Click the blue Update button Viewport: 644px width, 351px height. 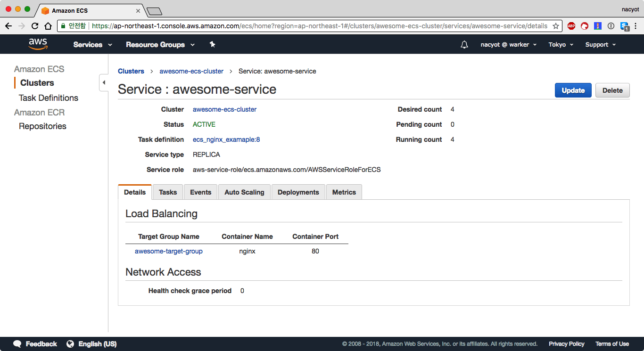(573, 90)
